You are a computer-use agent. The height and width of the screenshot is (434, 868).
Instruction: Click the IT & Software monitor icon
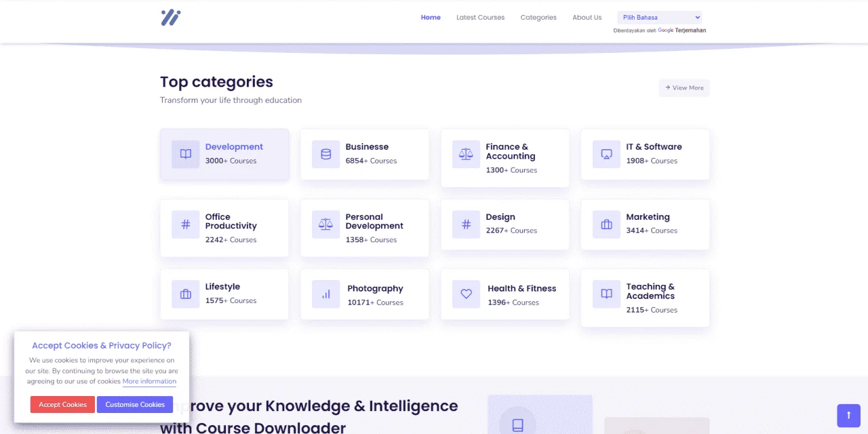coord(607,154)
